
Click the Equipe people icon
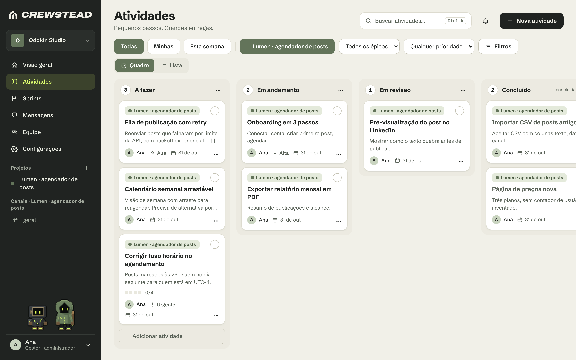[14, 132]
